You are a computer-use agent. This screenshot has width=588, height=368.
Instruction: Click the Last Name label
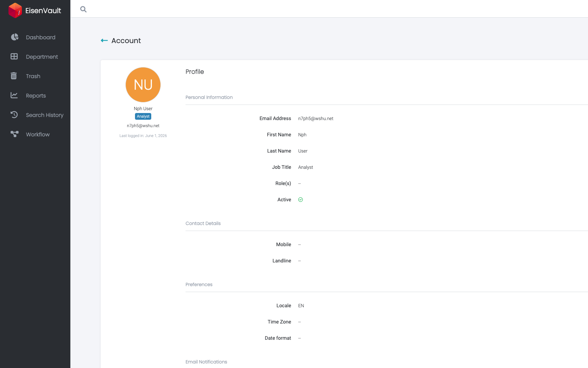tap(279, 151)
